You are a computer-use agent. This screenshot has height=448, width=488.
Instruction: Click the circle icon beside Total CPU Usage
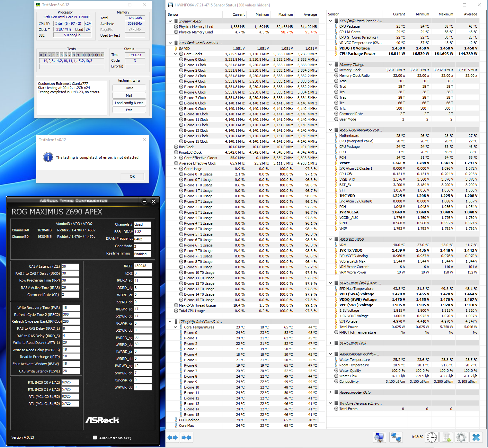(176, 311)
